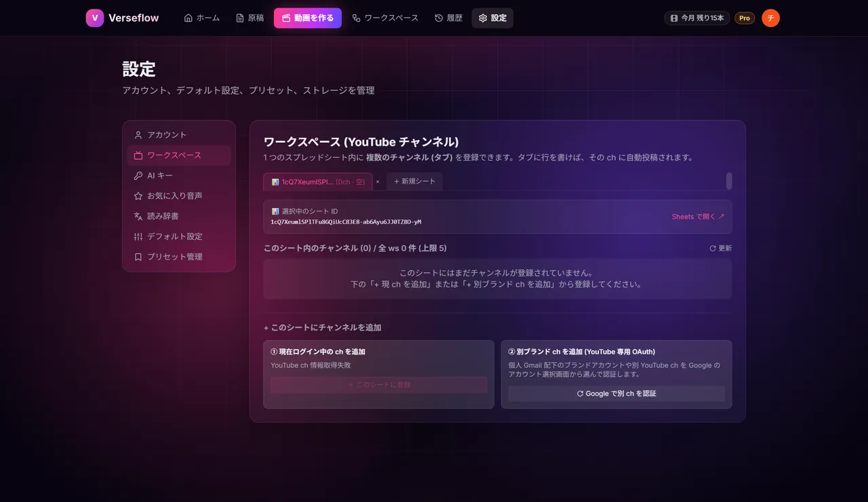Screen dimensions: 868x502
Task: Click the ② 別ブランド ch を追加 heading
Action: [x=582, y=352]
